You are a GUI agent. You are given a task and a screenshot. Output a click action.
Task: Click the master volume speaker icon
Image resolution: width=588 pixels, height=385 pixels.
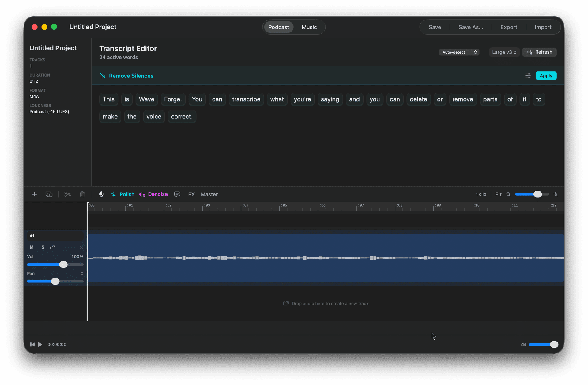click(x=523, y=345)
